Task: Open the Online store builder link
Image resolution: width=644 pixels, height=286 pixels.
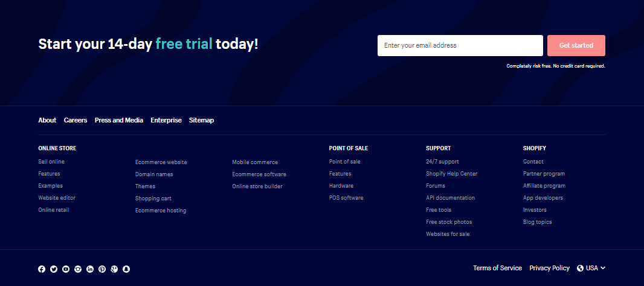Action: click(257, 186)
